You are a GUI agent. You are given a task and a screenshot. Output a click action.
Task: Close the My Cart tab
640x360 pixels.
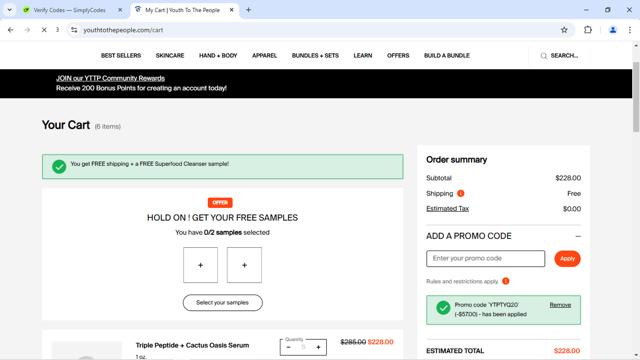(231, 10)
